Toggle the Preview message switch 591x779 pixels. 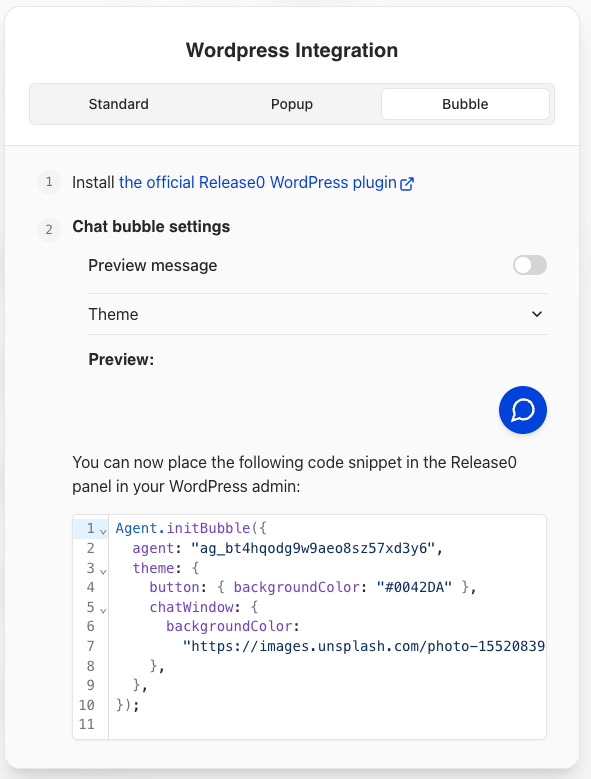point(530,265)
